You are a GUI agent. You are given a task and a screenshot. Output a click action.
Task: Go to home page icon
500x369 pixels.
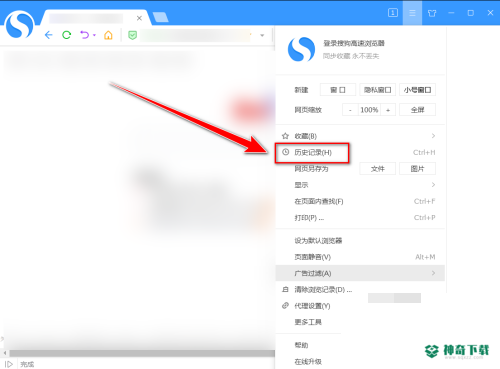(x=108, y=35)
